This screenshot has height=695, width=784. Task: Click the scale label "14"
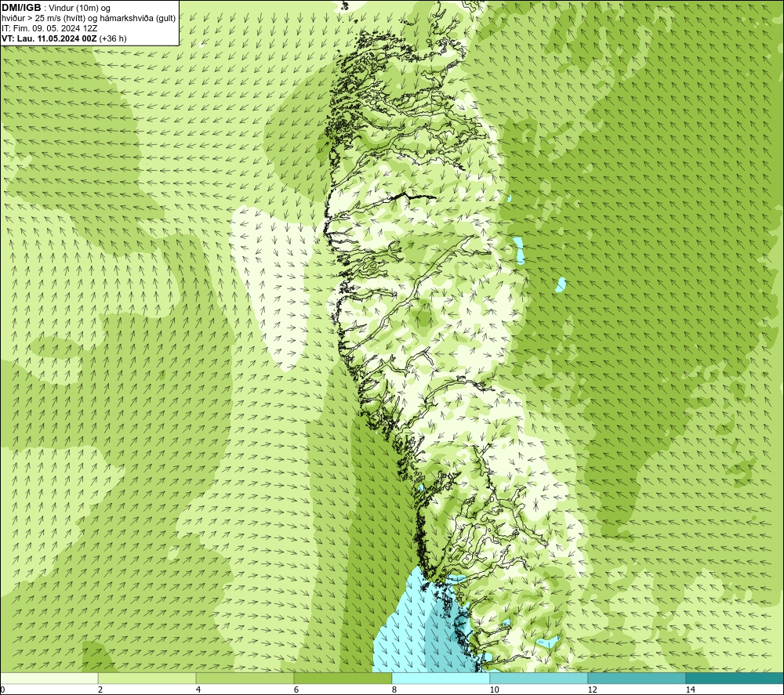(690, 690)
